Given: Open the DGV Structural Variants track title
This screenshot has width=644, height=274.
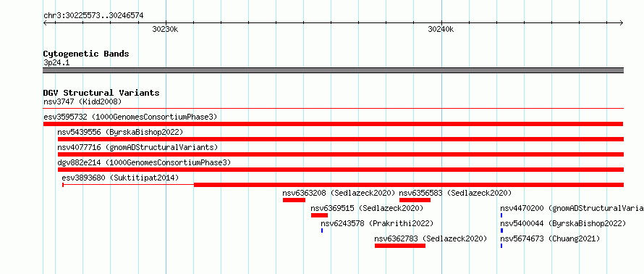Looking at the screenshot, I should pos(101,93).
